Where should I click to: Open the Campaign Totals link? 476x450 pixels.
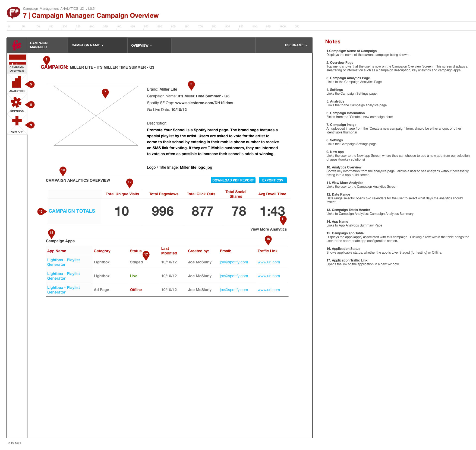coord(72,211)
